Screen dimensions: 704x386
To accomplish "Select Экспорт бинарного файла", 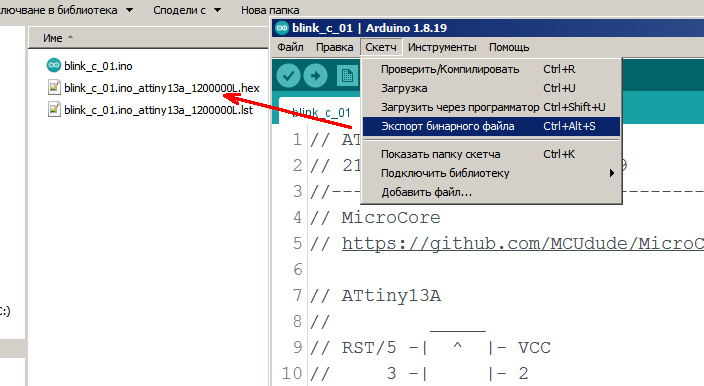I will pyautogui.click(x=491, y=126).
